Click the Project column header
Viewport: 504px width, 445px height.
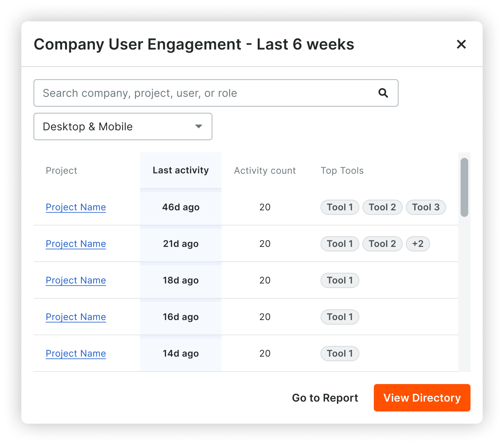click(61, 171)
